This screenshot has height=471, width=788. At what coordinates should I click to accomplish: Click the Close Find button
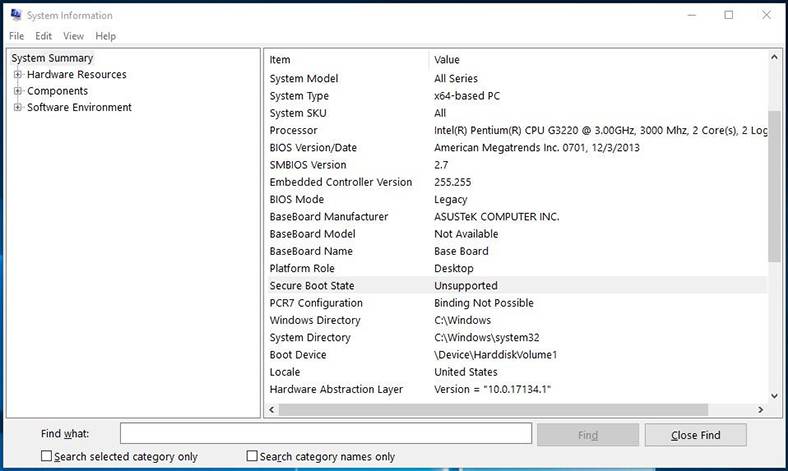click(x=696, y=435)
